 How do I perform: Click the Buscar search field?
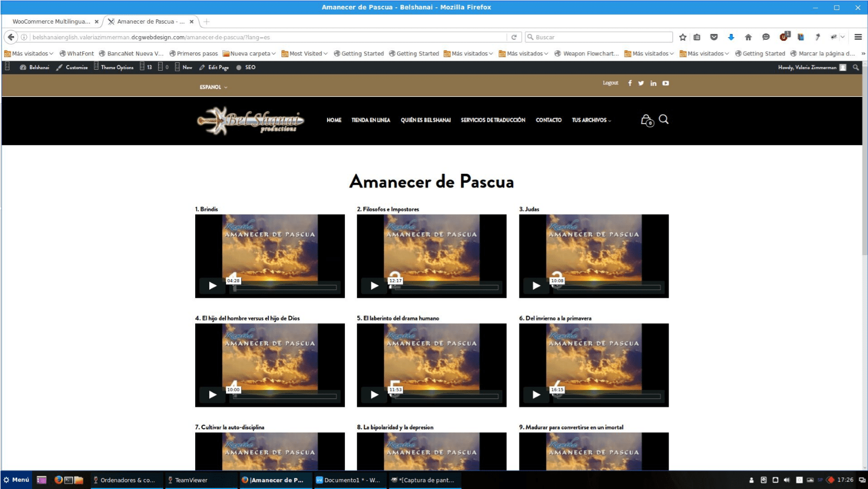599,37
